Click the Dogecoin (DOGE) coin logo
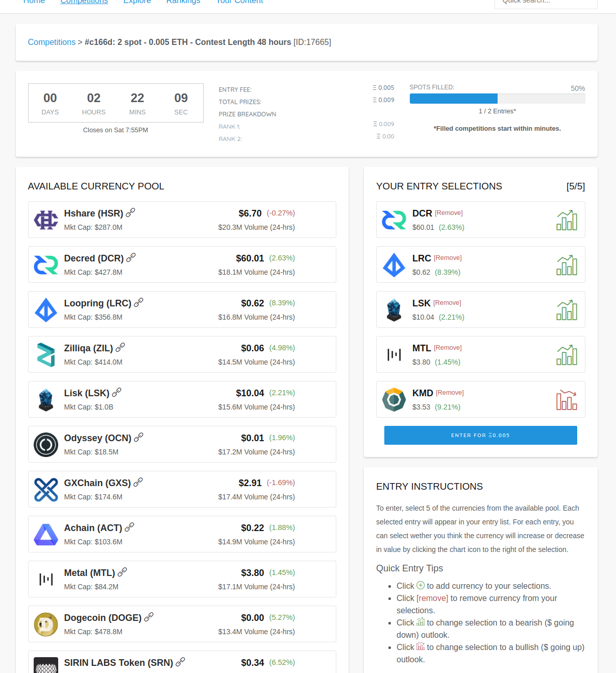Viewport: 616px width, 673px height. [x=46, y=624]
